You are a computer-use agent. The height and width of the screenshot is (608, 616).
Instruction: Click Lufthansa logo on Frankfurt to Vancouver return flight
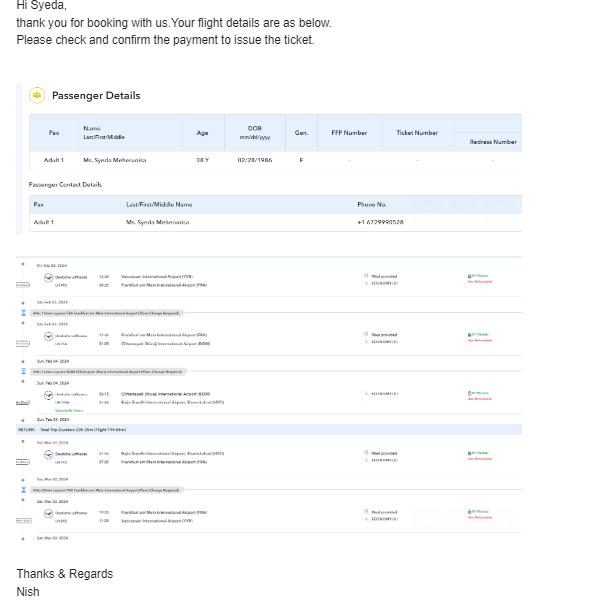(48, 512)
